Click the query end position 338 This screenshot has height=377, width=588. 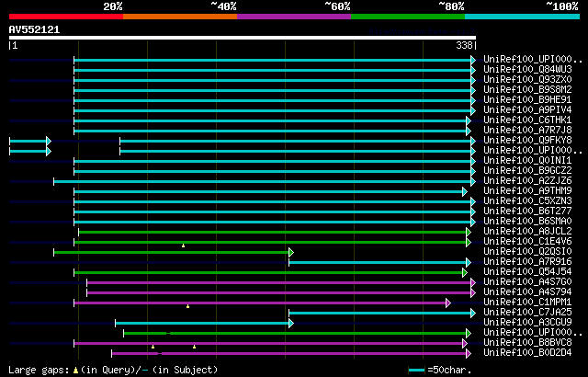click(x=464, y=45)
